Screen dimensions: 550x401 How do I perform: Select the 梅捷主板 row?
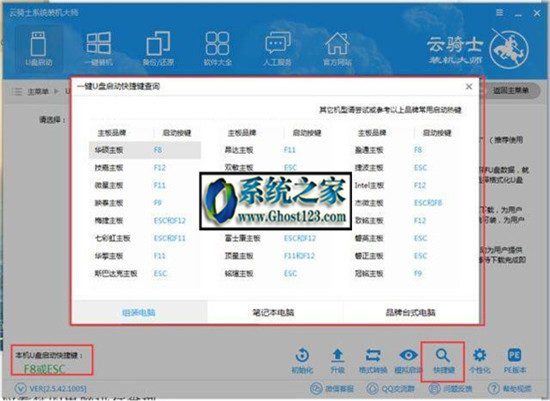pos(145,221)
